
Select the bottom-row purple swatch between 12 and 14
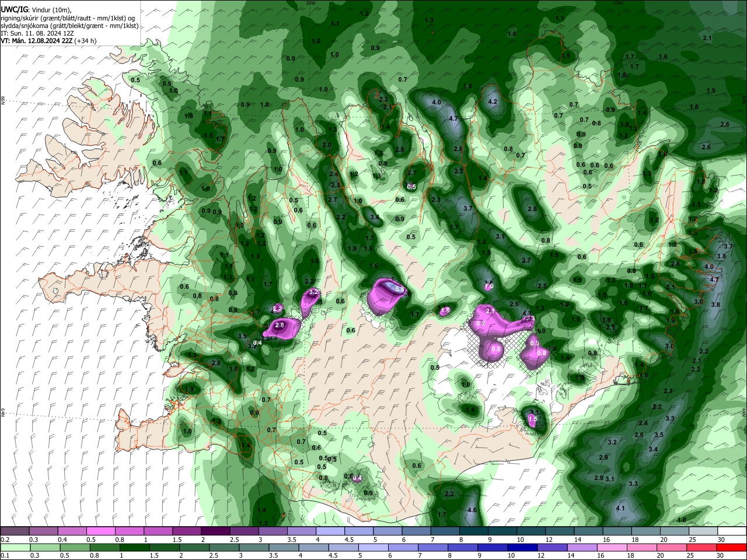click(553, 547)
